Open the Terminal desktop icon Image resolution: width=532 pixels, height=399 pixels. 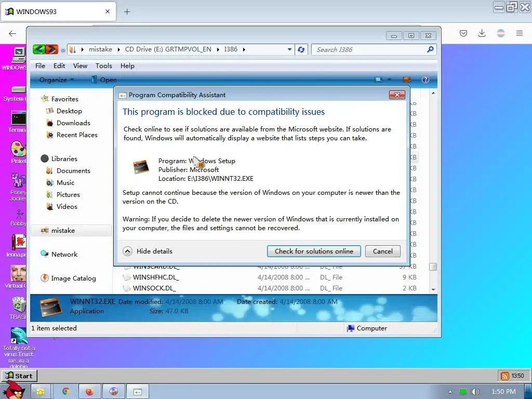pyautogui.click(x=17, y=122)
